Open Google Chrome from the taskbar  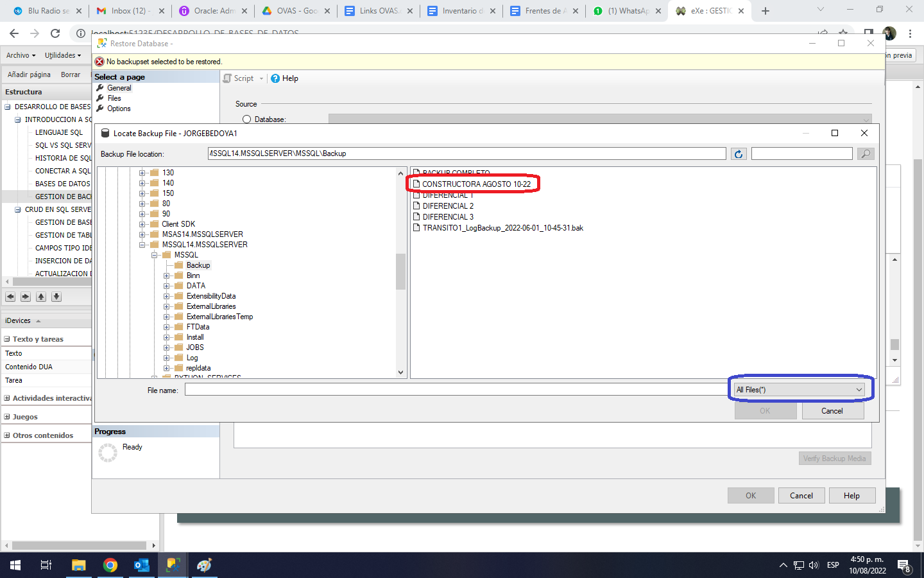(110, 565)
